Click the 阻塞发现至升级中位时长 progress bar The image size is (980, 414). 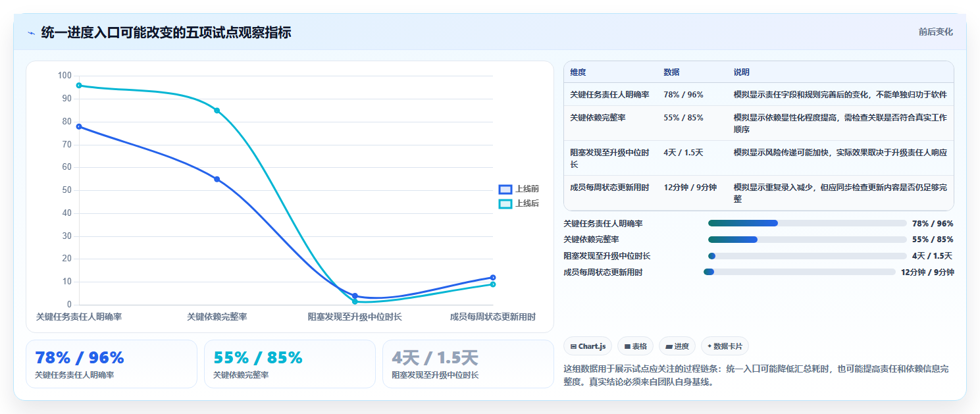(x=808, y=256)
